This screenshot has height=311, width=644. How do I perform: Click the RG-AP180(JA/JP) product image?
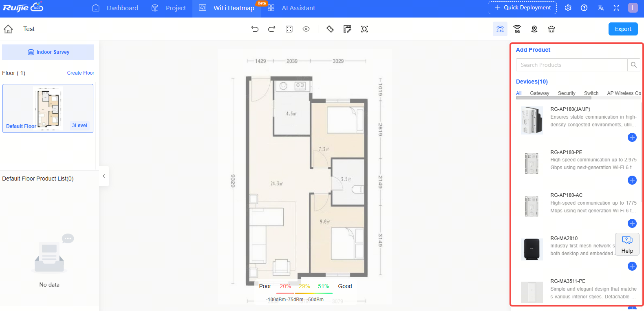pyautogui.click(x=532, y=120)
